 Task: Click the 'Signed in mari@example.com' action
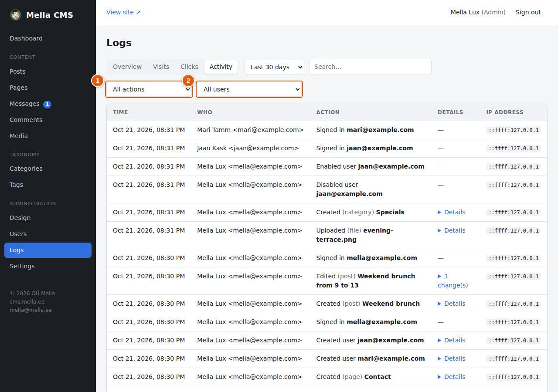pyautogui.click(x=365, y=130)
